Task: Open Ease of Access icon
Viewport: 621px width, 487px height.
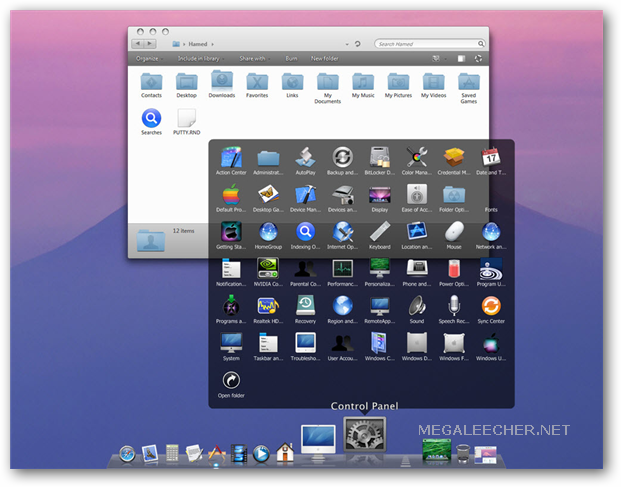Action: click(x=417, y=195)
